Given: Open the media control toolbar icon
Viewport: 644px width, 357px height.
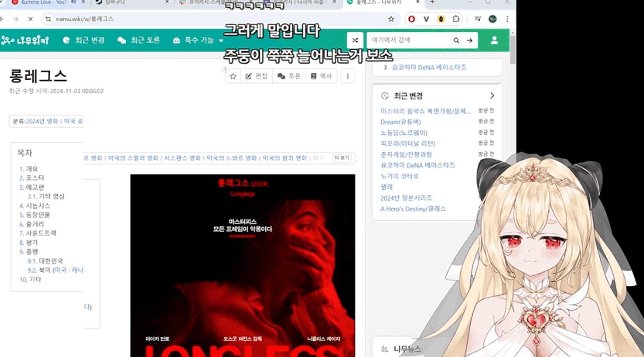Looking at the screenshot, I should click(478, 19).
